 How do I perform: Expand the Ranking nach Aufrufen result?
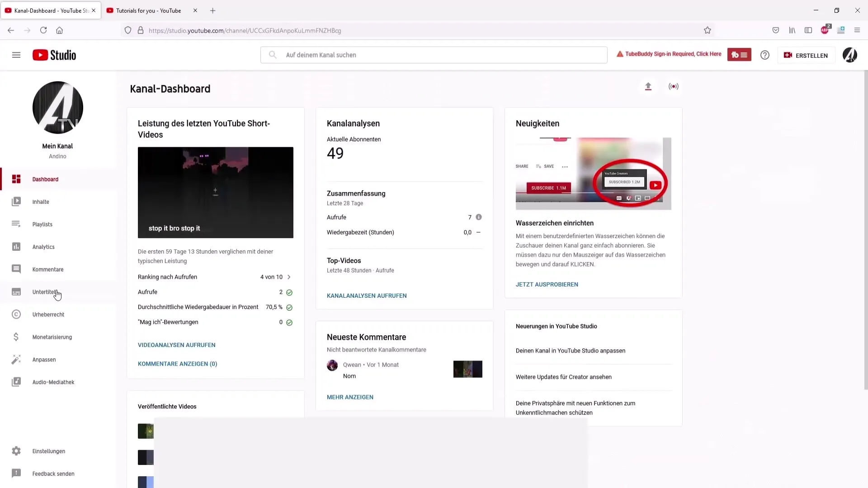click(x=289, y=277)
